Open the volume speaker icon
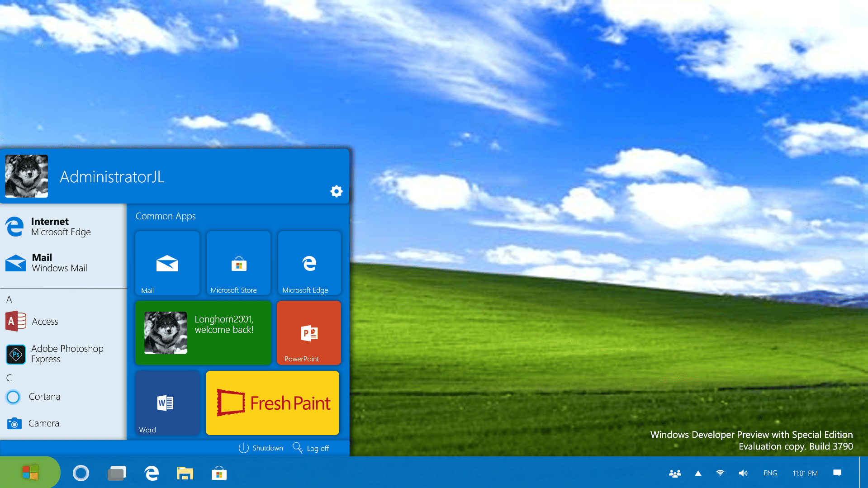The height and width of the screenshot is (488, 868). coord(743,473)
